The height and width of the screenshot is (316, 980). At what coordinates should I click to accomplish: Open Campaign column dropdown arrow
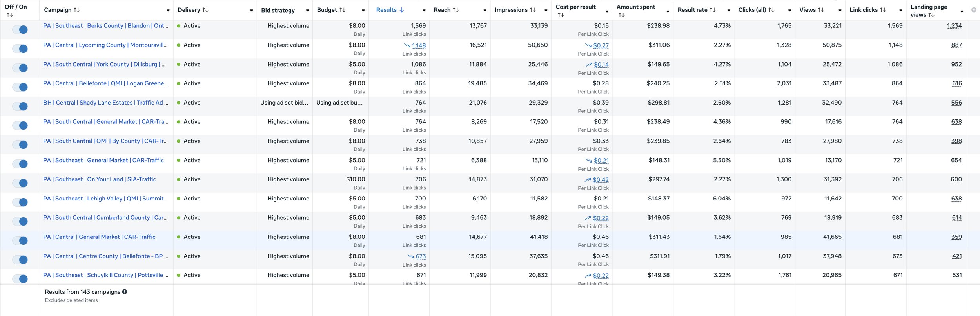coord(168,11)
